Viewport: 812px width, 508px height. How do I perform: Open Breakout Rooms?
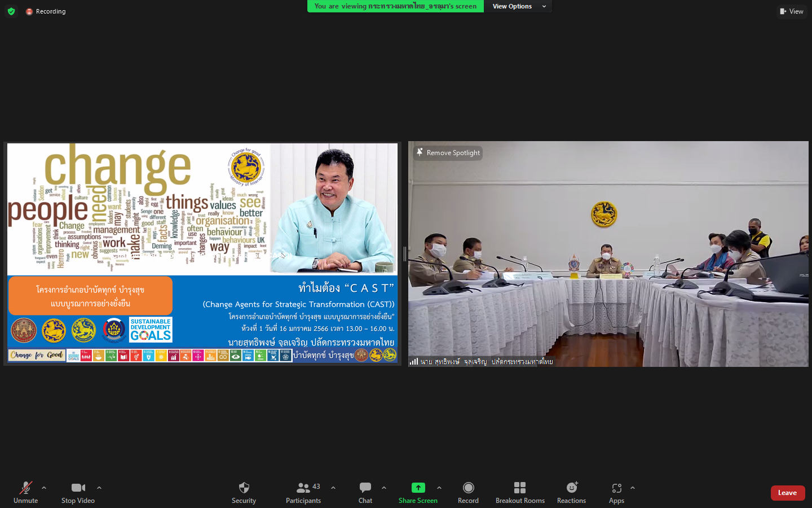click(520, 492)
